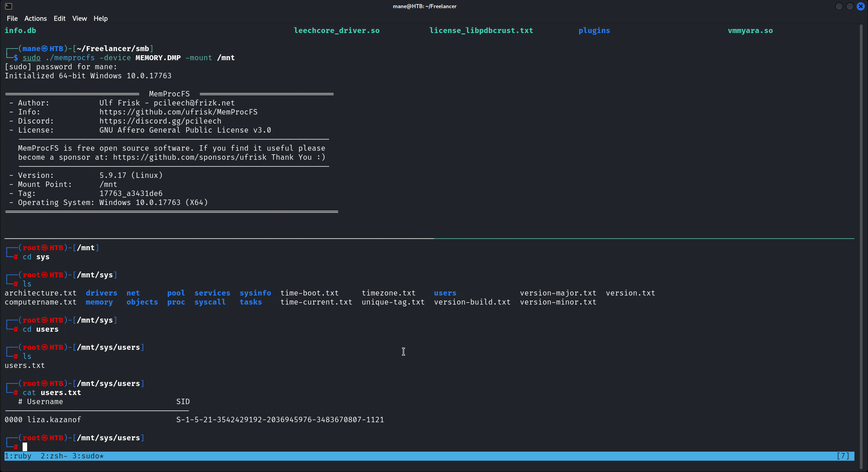Click the GNU Affero General Public License text
Screen dimensions: 868x472
(185, 130)
